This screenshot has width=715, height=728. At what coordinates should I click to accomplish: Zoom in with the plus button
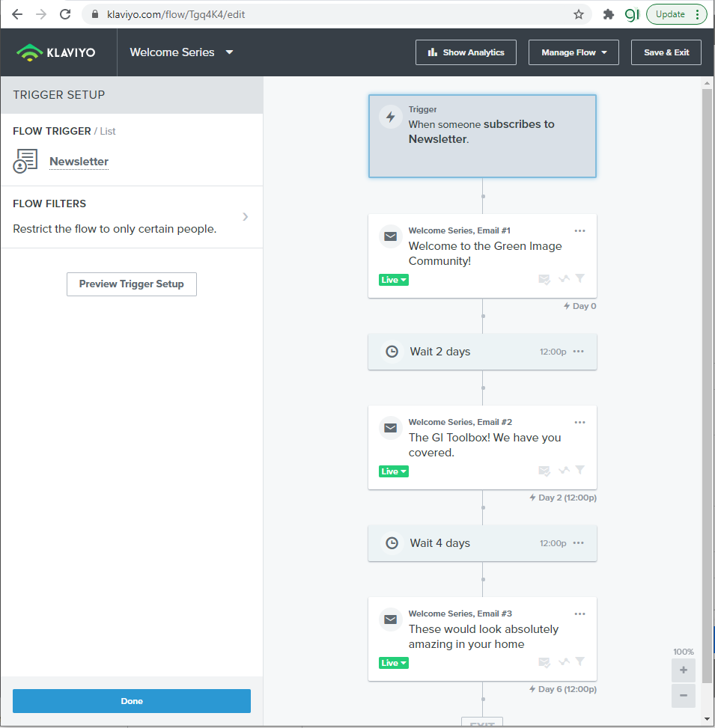(684, 670)
